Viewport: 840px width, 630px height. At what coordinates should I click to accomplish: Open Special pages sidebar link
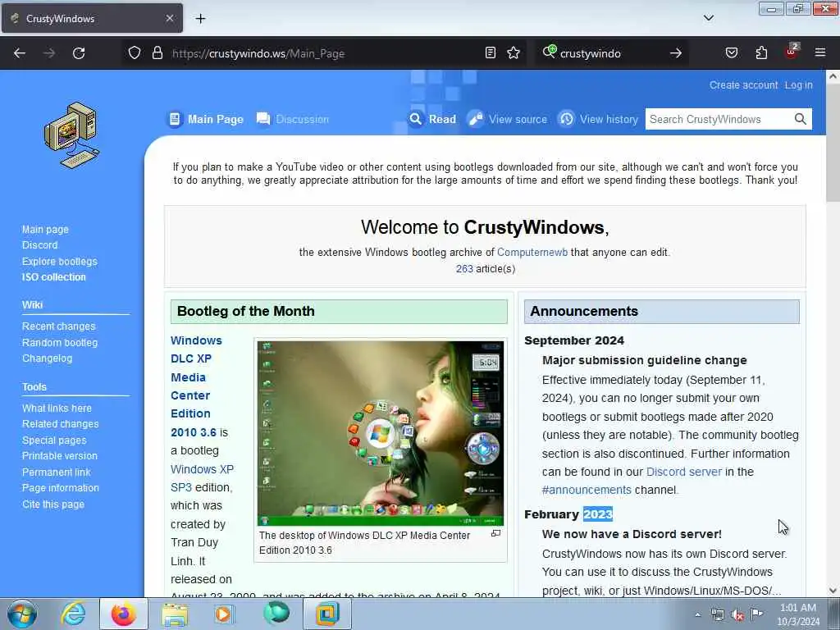click(x=54, y=441)
